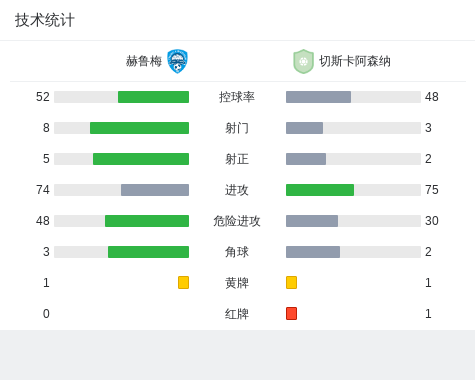Click the 切斯卡阿森纳 green shield logo
475x380 pixels.
click(303, 61)
